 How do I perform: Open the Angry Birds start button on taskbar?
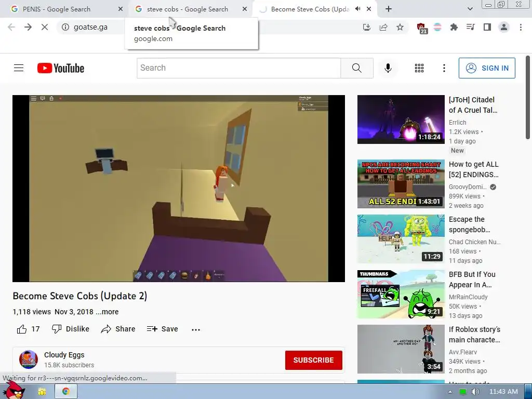point(13,391)
